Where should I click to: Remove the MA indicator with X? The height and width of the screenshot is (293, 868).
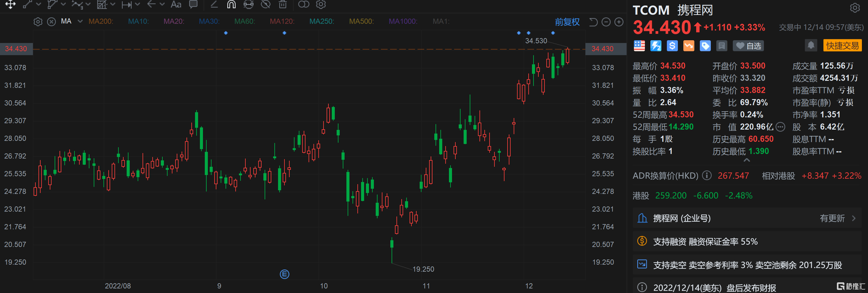pos(51,22)
